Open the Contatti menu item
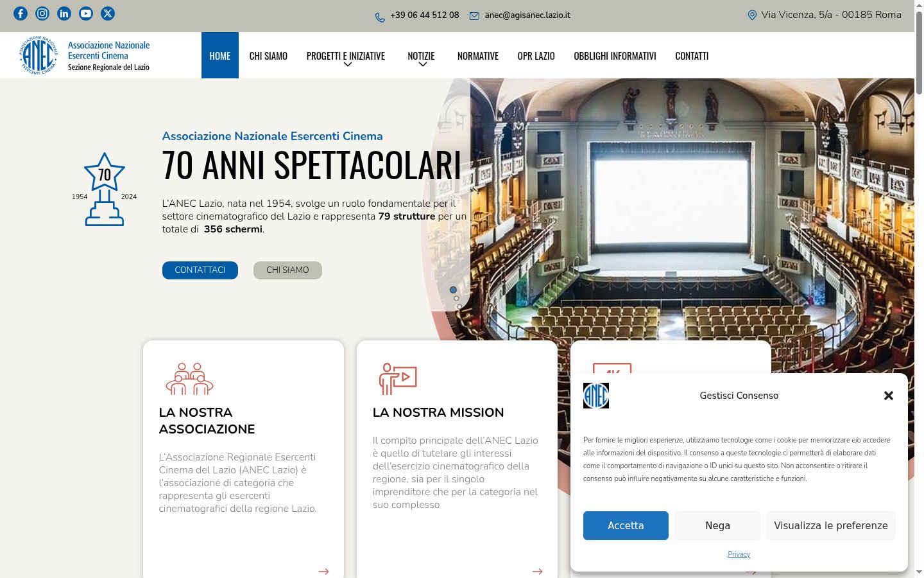 point(692,56)
